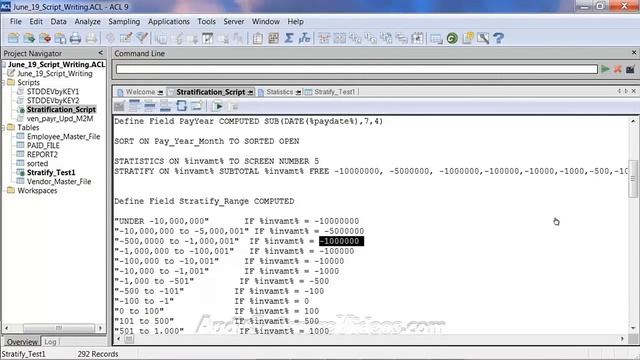Click the notes icon beside green G

coord(468,38)
